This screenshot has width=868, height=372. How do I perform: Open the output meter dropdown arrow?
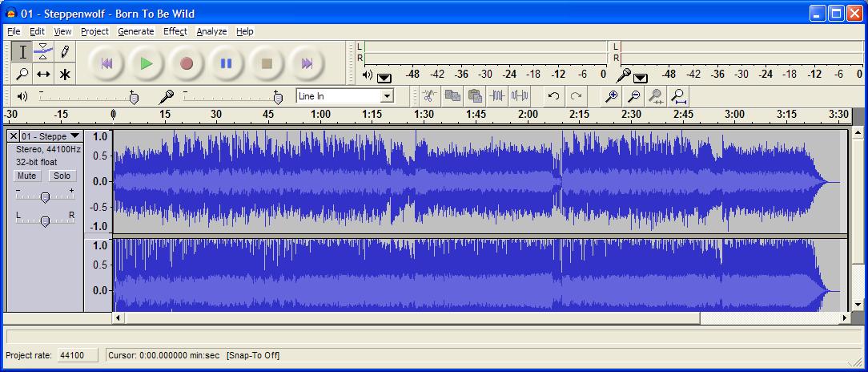[384, 79]
